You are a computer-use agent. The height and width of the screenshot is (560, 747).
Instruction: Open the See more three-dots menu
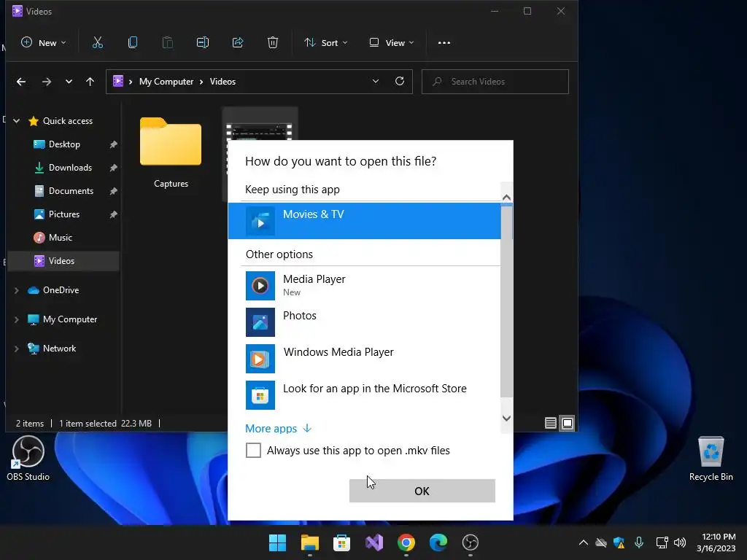click(x=444, y=43)
